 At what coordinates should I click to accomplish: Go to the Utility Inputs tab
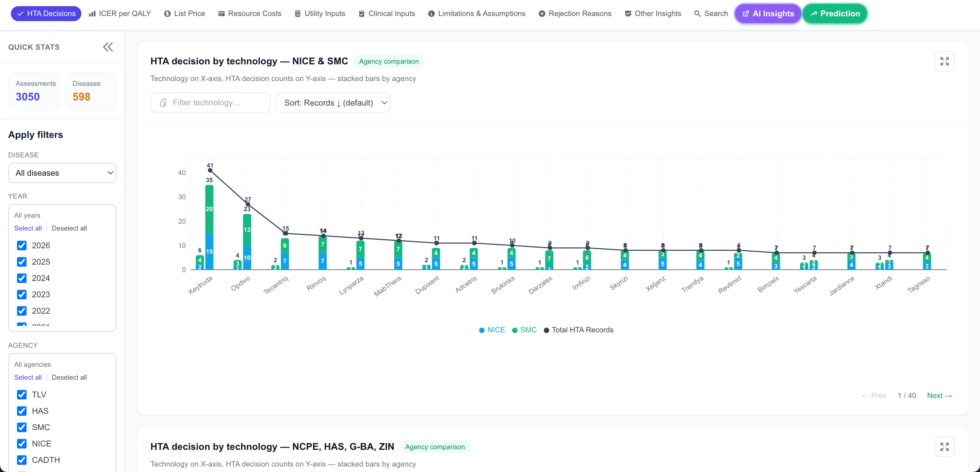coord(320,14)
